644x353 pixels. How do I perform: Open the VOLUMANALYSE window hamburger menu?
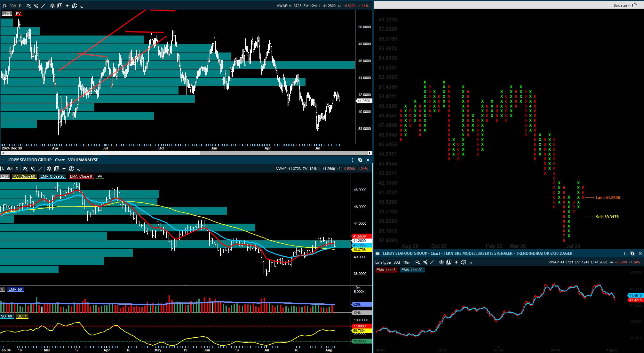tap(2, 160)
